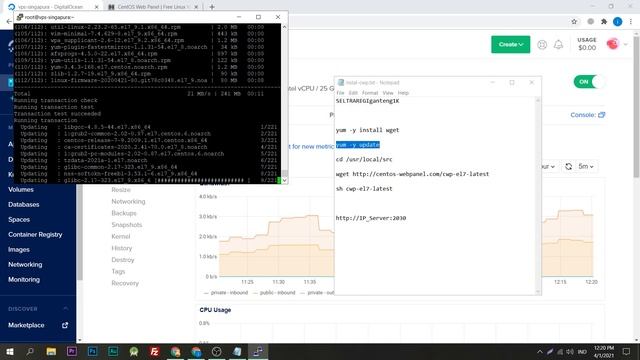The width and height of the screenshot is (640, 360).
Task: Open DigitalOcean account avatar menu
Action: pyautogui.click(x=613, y=44)
